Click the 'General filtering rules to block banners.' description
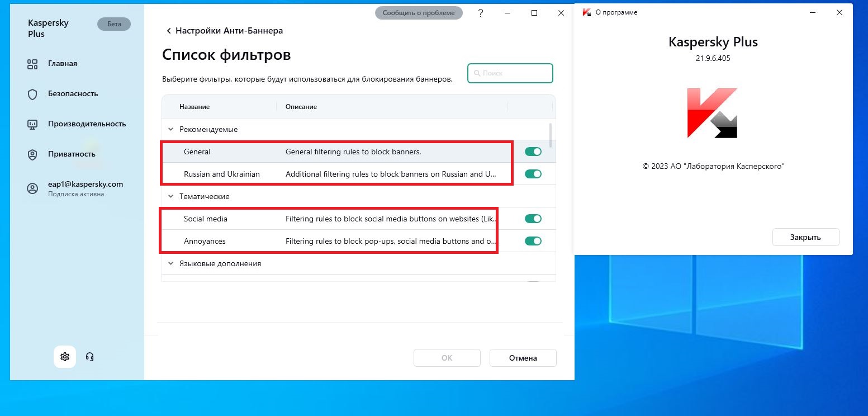 pos(353,152)
